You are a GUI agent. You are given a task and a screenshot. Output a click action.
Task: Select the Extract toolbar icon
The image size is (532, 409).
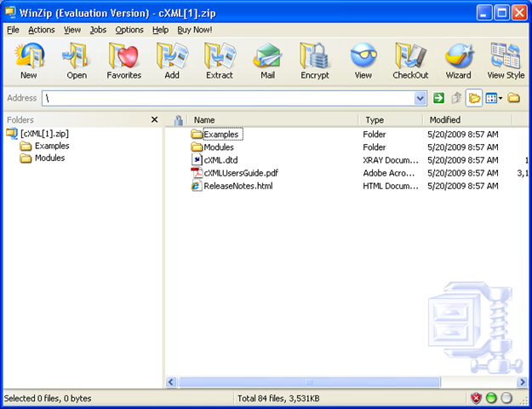(220, 60)
